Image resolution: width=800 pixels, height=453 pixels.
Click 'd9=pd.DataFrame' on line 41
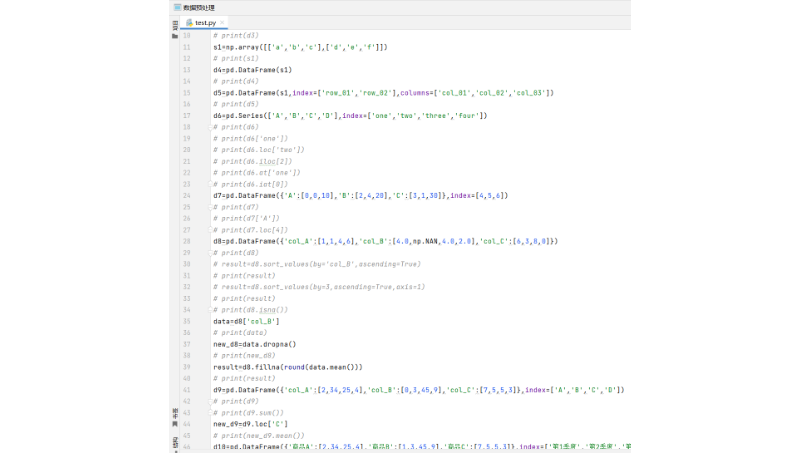(x=244, y=390)
